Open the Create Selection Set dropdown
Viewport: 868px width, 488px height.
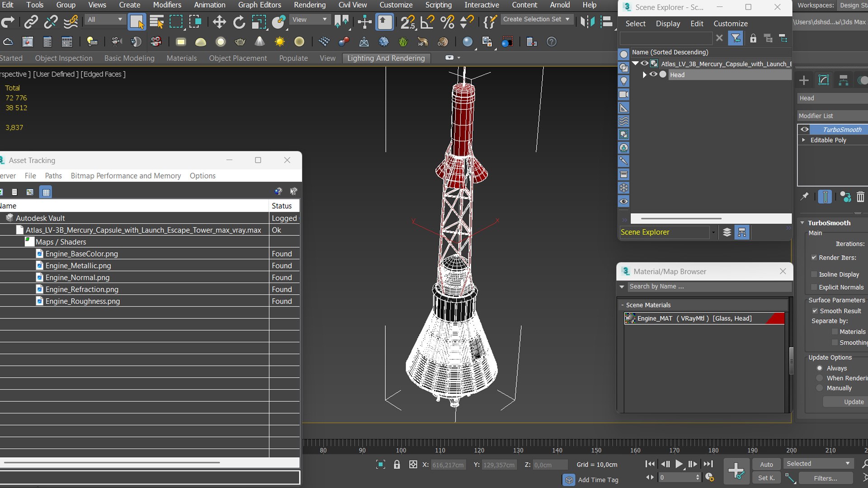537,19
